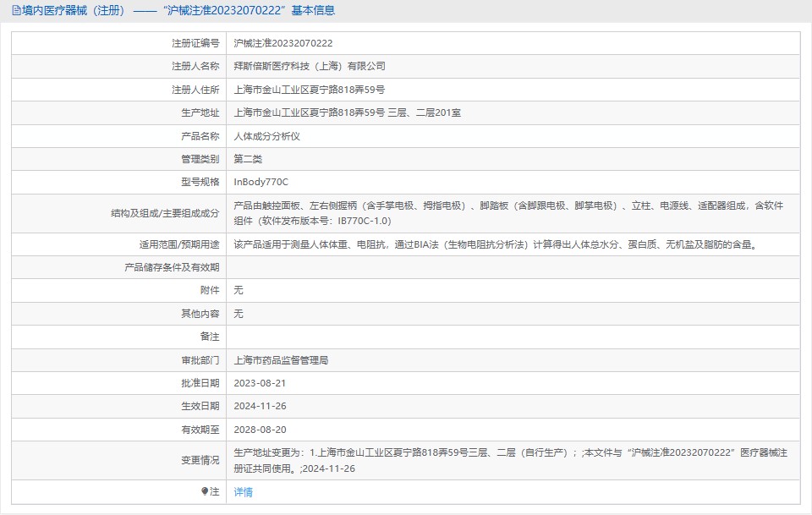Image resolution: width=812 pixels, height=515 pixels.
Task: Click the 生效日期 label
Action: pyautogui.click(x=200, y=406)
